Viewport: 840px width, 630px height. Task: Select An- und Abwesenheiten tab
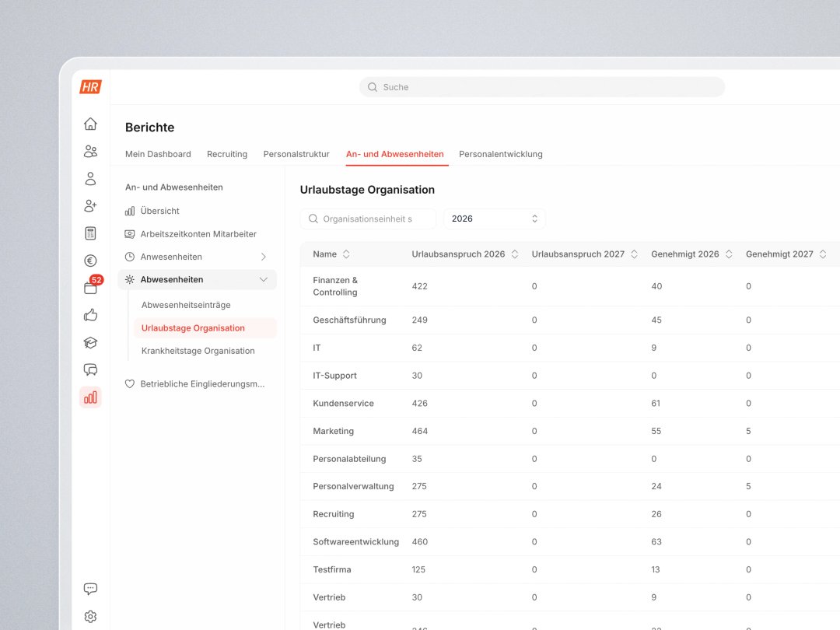pos(395,154)
